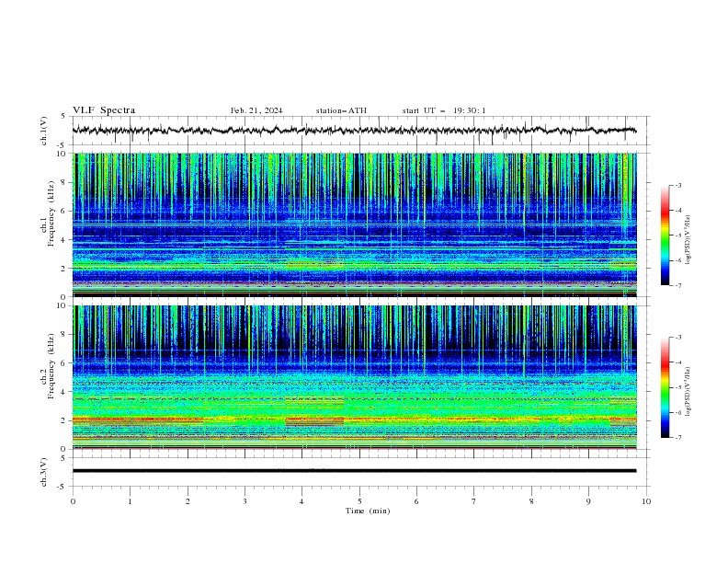Click the time axis tick label "0"
The width and height of the screenshot is (728, 563).
(x=73, y=501)
